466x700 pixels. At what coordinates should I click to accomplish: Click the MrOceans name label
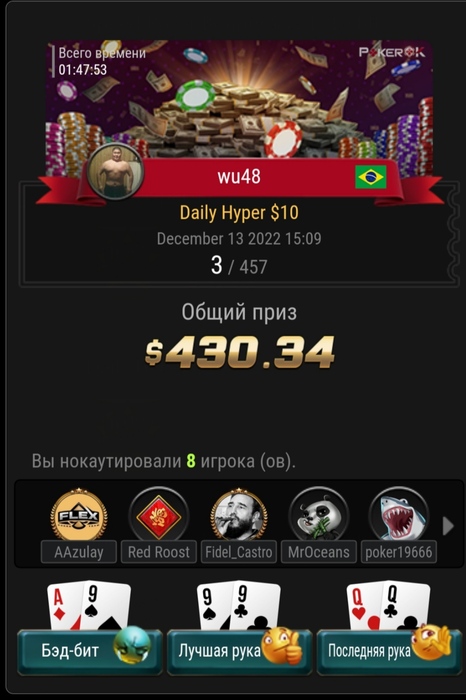point(318,552)
